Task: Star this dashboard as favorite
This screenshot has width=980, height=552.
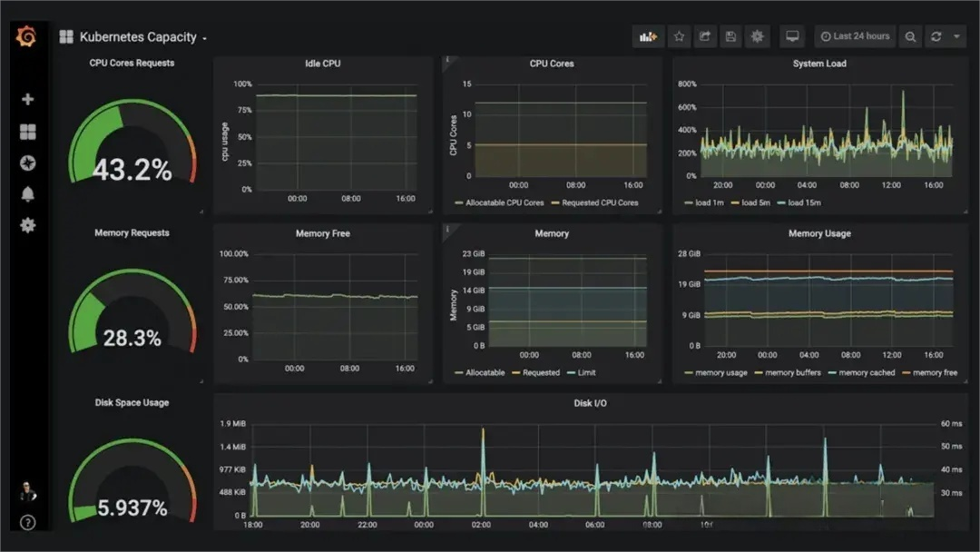Action: pos(679,36)
